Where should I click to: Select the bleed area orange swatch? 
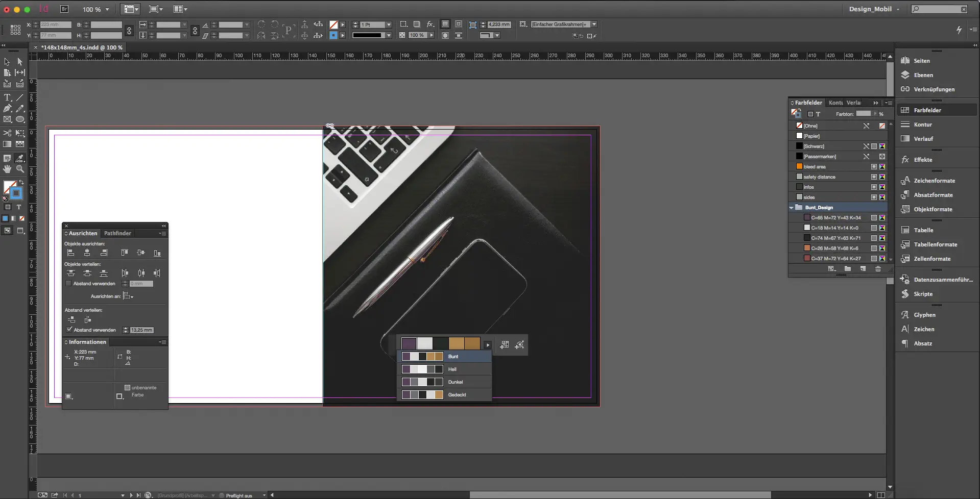[x=814, y=167]
